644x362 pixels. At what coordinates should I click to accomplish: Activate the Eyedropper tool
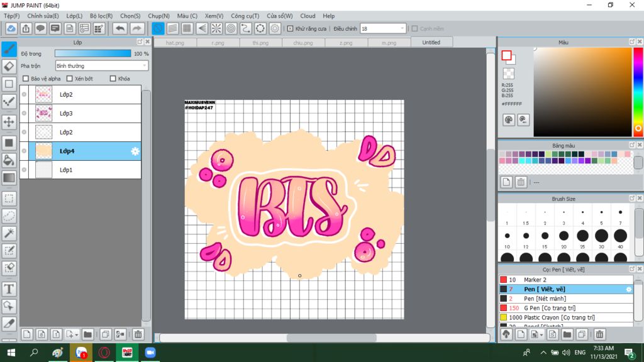coord(9,324)
